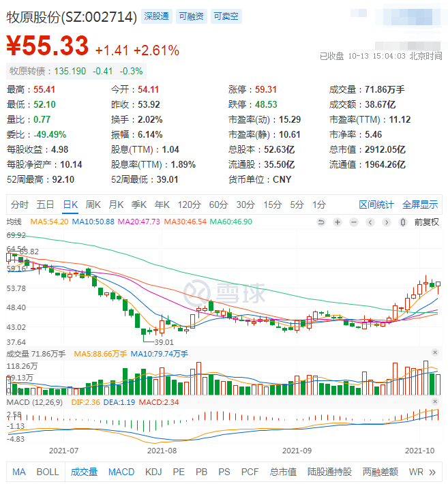Click the 可卖空 tag
The width and height of the screenshot is (448, 484).
click(226, 16)
